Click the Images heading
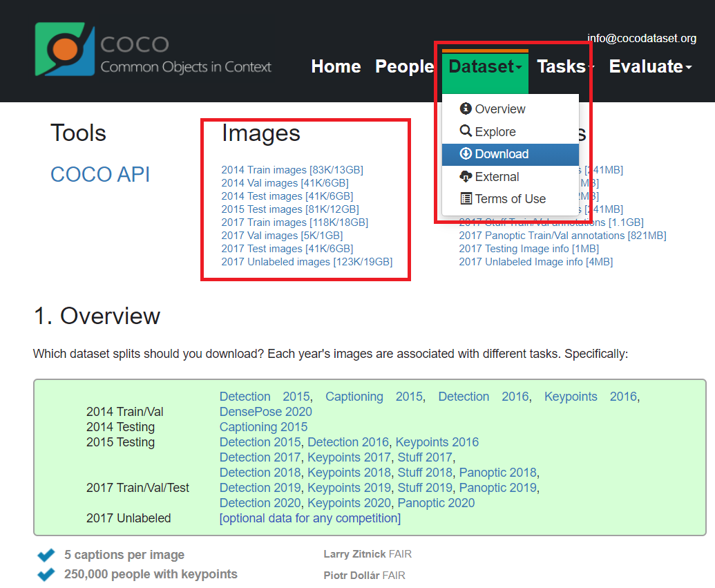Viewport: 715px width, 588px height. (x=261, y=133)
